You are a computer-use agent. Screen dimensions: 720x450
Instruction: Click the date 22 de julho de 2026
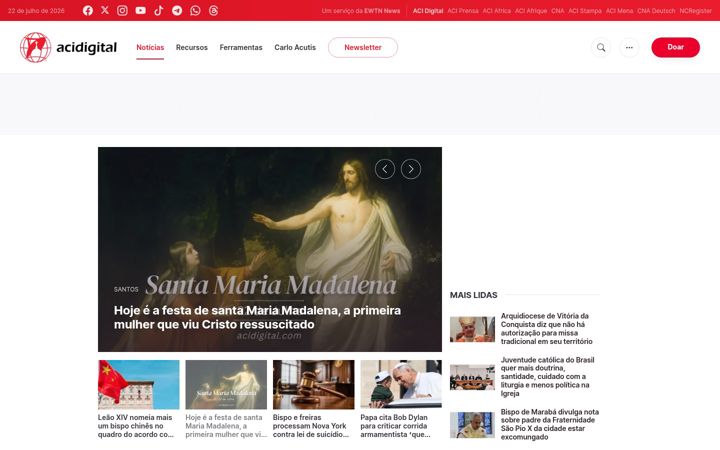36,11
